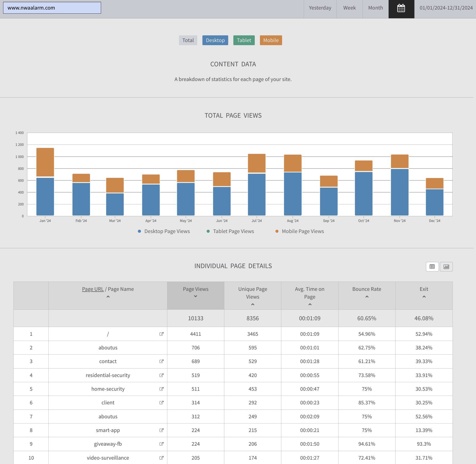The height and width of the screenshot is (464, 476).
Task: Switch to bar chart view icon
Action: (446, 267)
